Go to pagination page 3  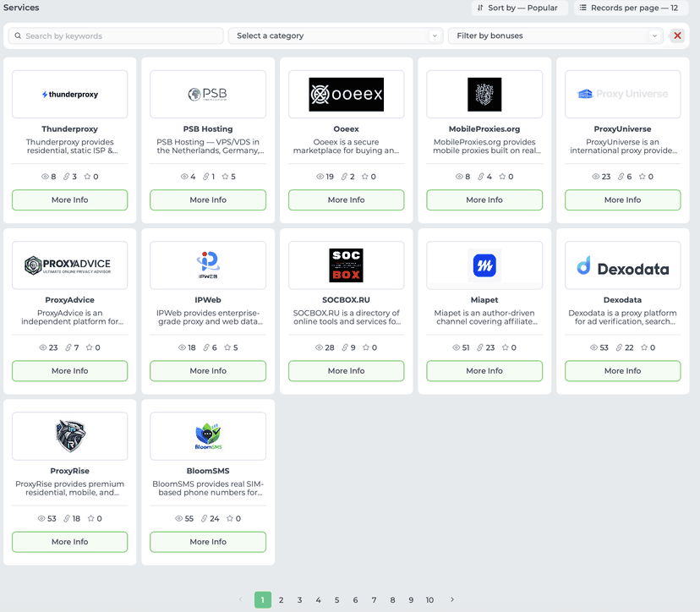pyautogui.click(x=299, y=600)
